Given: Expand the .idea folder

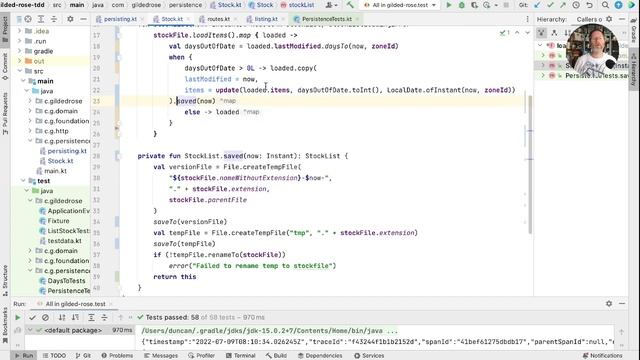Looking at the screenshot, I should click(x=19, y=31).
